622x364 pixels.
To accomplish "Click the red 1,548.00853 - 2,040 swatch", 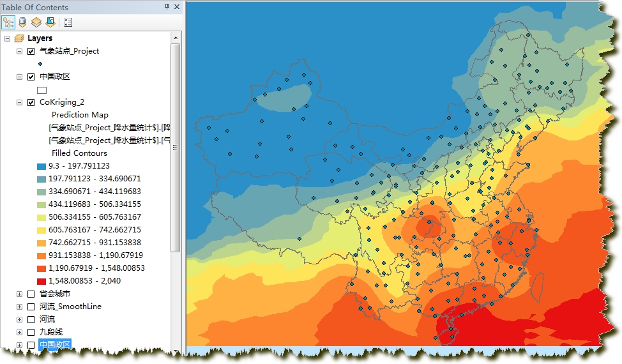I will pyautogui.click(x=42, y=281).
